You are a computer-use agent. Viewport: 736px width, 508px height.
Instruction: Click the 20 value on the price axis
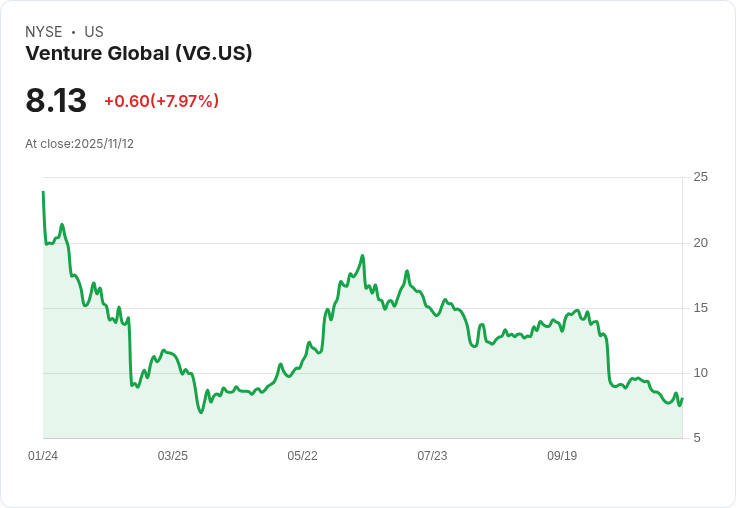(x=701, y=243)
